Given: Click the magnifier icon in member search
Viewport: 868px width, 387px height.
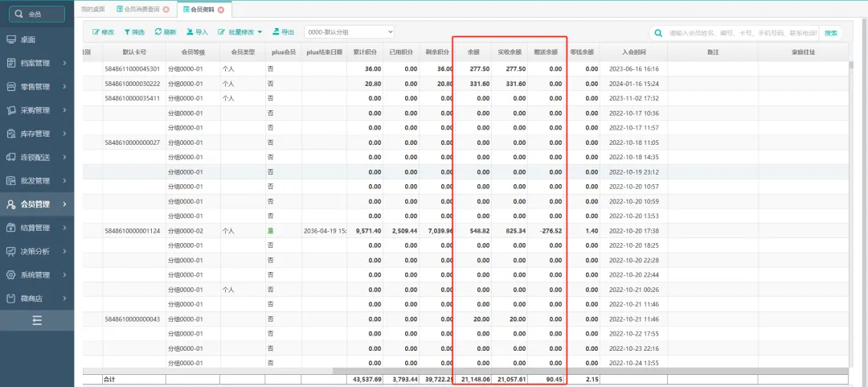Looking at the screenshot, I should click(659, 33).
